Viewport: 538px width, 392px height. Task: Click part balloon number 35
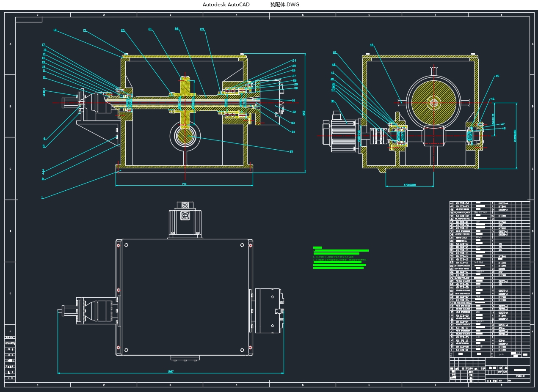(x=291, y=151)
